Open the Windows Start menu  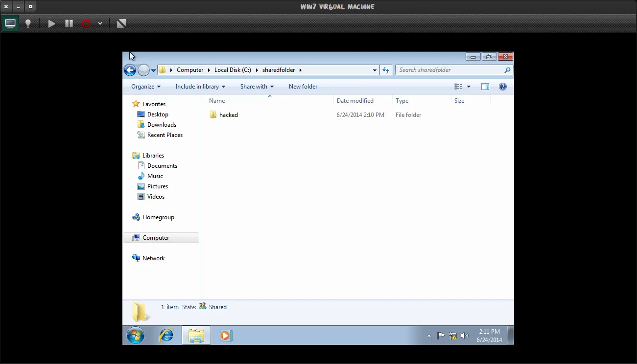point(136,336)
